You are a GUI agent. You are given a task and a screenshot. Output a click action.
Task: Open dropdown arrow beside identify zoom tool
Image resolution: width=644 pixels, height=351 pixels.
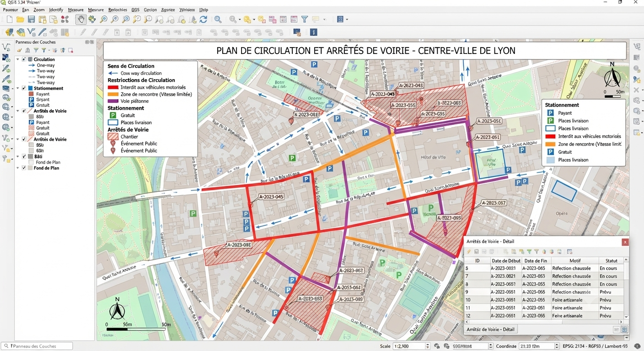click(239, 20)
